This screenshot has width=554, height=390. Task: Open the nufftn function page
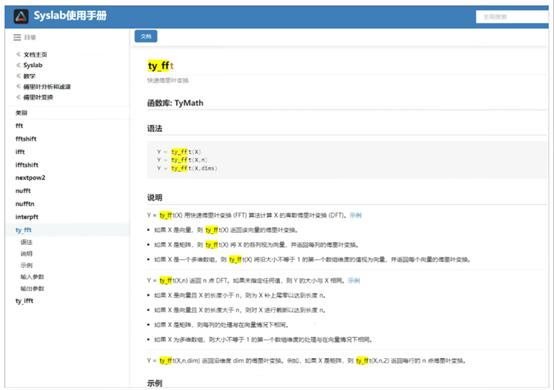[x=25, y=204]
